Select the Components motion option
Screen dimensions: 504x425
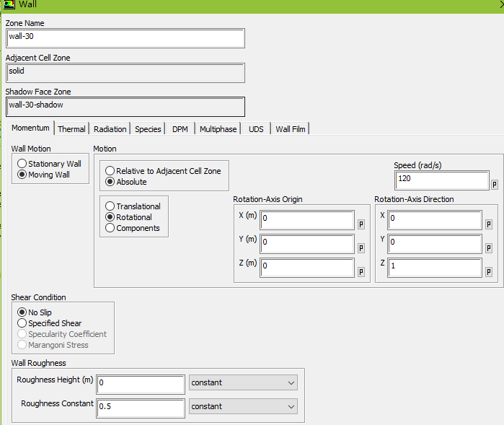click(x=110, y=228)
